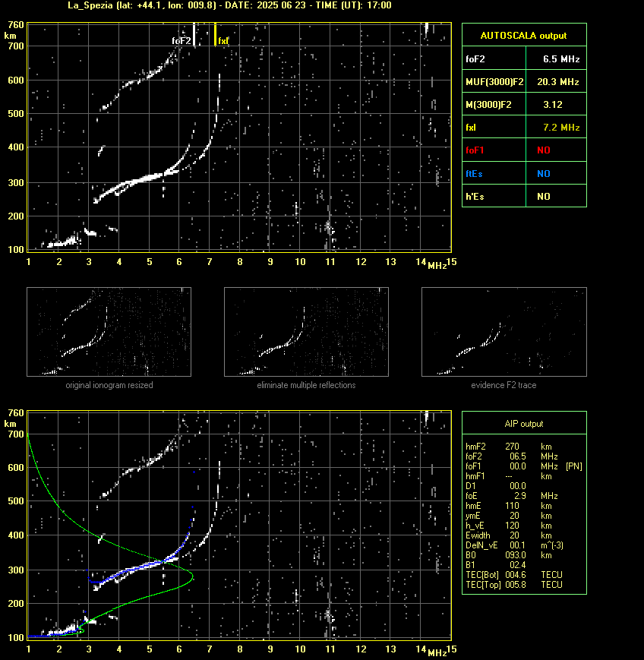
Task: Click the DelN_vE 00.1 entry
Action: pyautogui.click(x=514, y=545)
